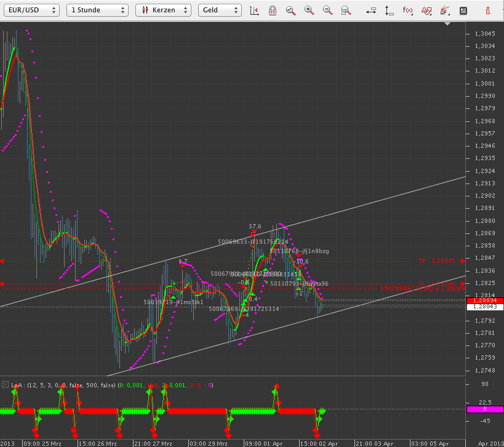This screenshot has width=504, height=447.
Task: Click the magenta 0 indicator value tag
Action: click(485, 409)
